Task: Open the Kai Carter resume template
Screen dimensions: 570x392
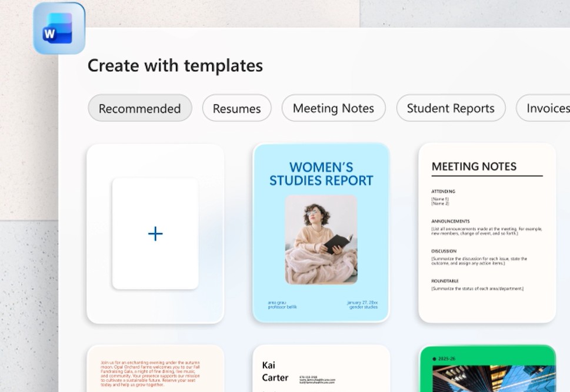Action: [x=321, y=368]
